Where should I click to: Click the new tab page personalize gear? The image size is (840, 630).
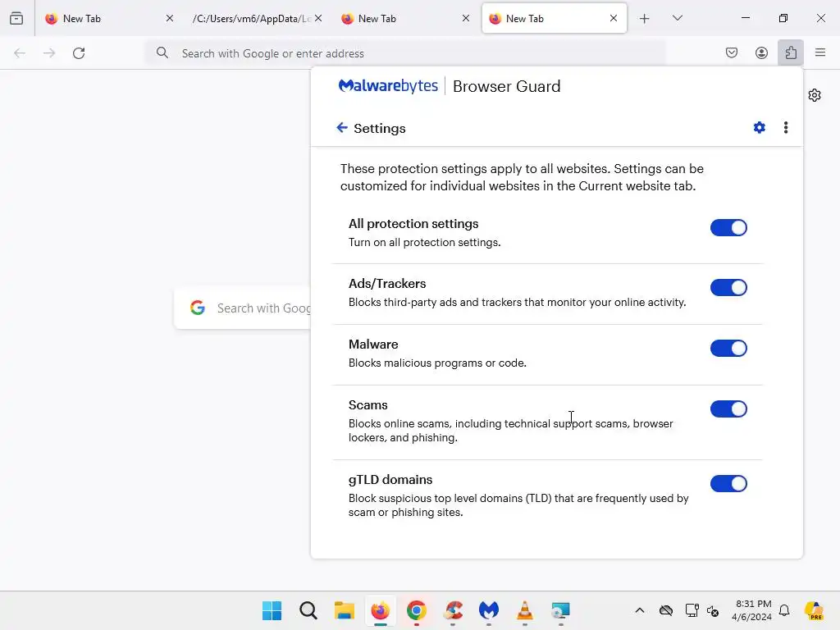coord(815,95)
